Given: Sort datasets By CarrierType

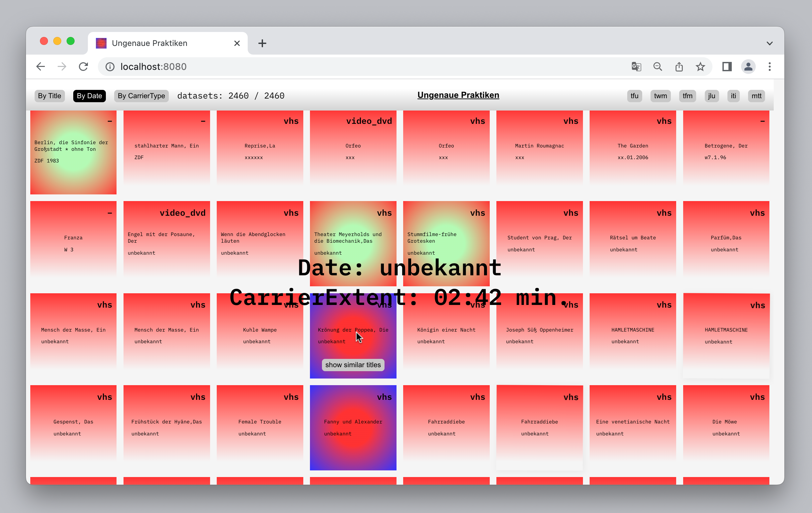Looking at the screenshot, I should 141,96.
